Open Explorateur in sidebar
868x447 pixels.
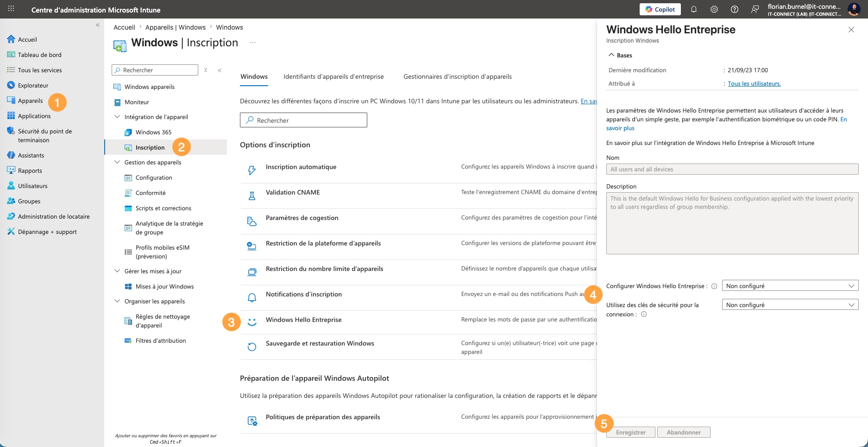coord(33,85)
